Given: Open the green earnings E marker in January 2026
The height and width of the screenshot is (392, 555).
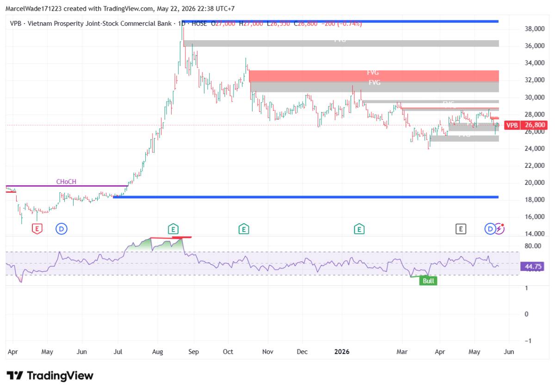Looking at the screenshot, I should pos(359,228).
